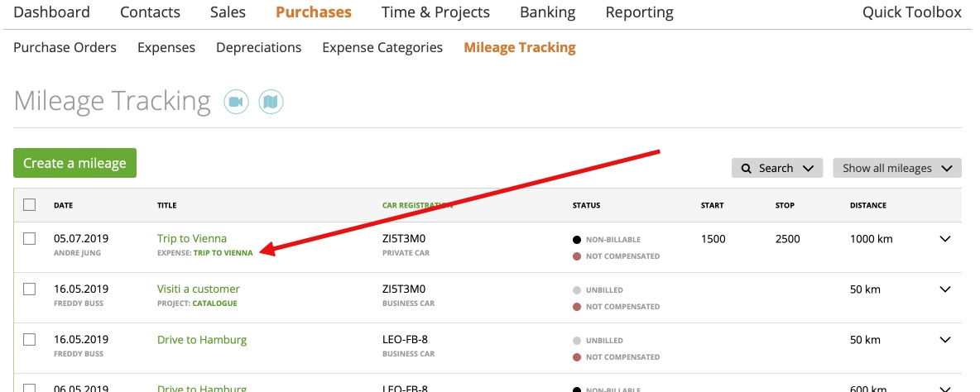980x392 pixels.
Task: Click UNBILLED status in Visiti a customer row
Action: tap(604, 290)
